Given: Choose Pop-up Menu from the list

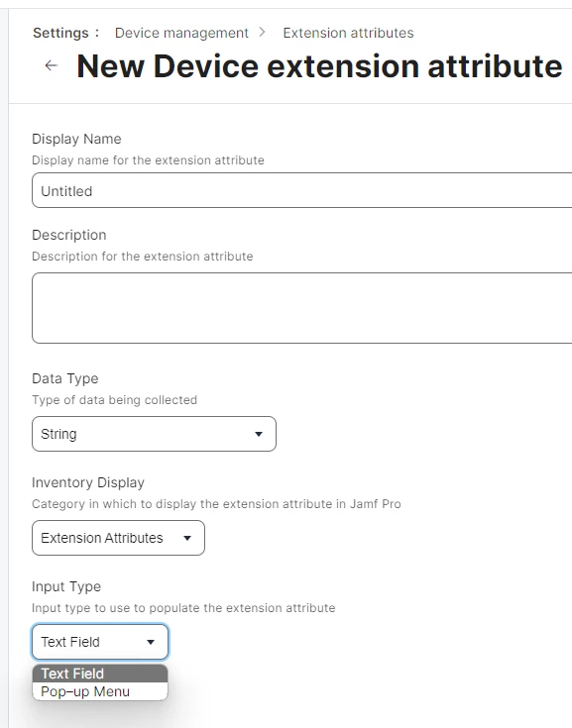Looking at the screenshot, I should point(100,691).
